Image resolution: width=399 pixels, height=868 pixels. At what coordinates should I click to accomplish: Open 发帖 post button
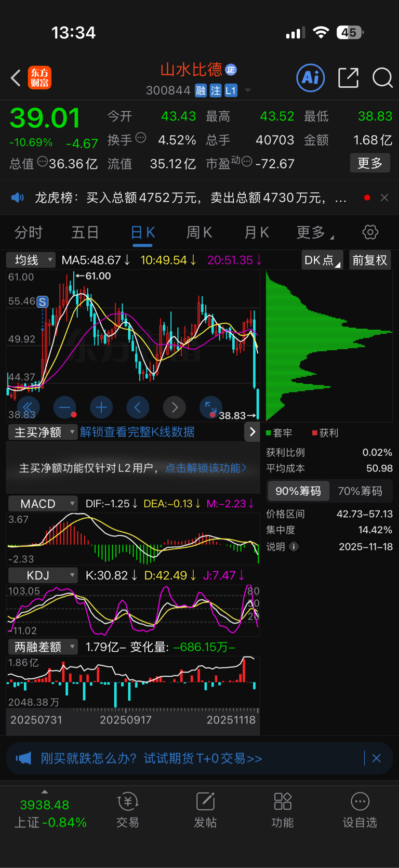tap(205, 810)
